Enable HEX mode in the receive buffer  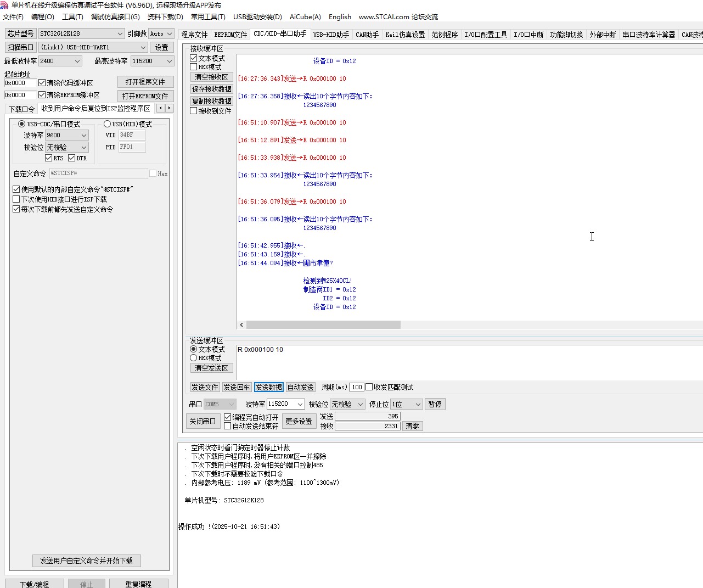[194, 67]
